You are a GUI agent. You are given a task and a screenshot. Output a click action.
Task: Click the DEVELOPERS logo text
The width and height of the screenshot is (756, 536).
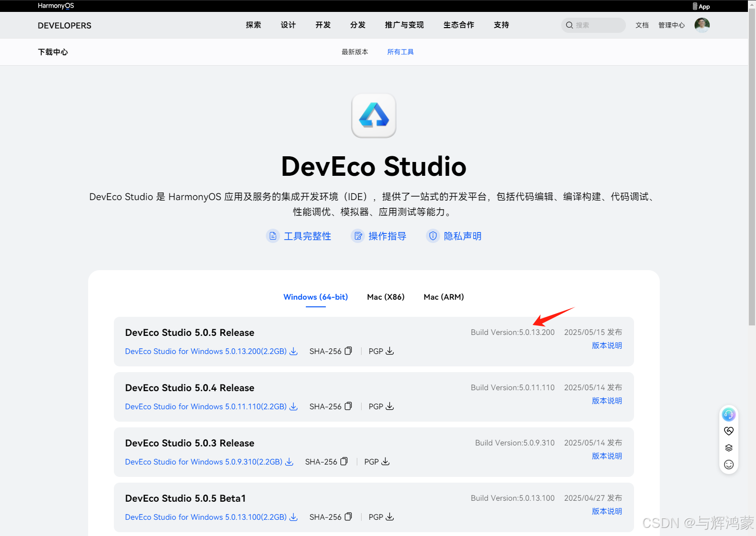(65, 26)
